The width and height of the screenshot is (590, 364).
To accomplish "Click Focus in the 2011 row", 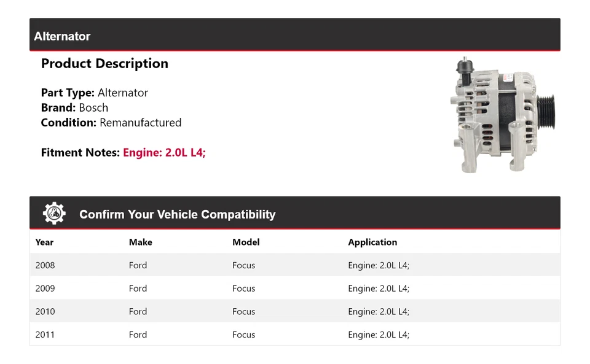I will pyautogui.click(x=243, y=335).
